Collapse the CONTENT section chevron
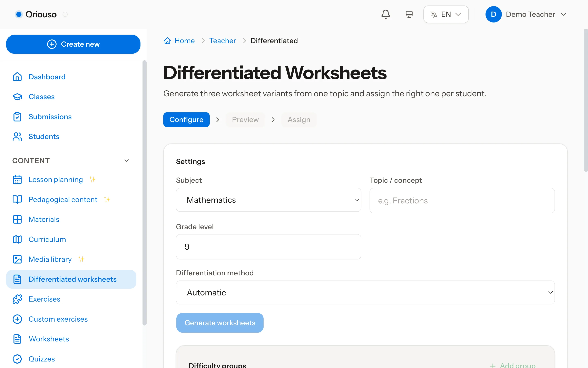This screenshot has height=368, width=588. tap(127, 161)
